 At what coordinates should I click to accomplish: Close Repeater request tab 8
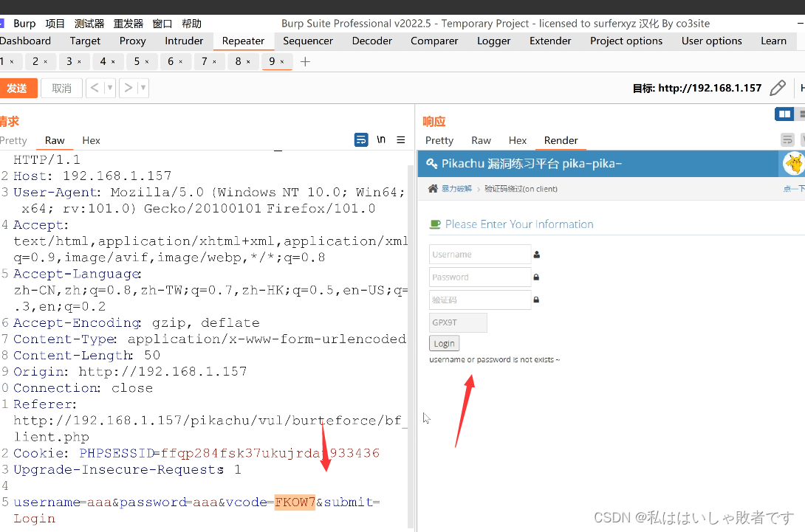point(248,62)
